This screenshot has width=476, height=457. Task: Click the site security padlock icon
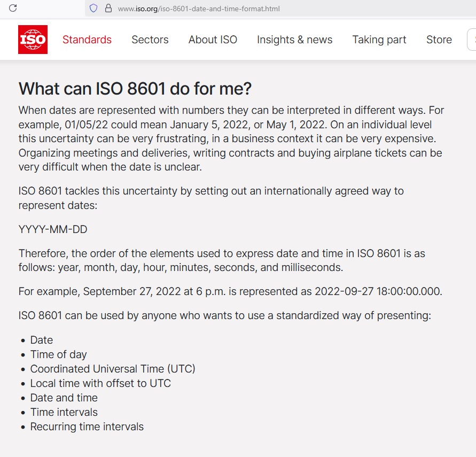108,8
